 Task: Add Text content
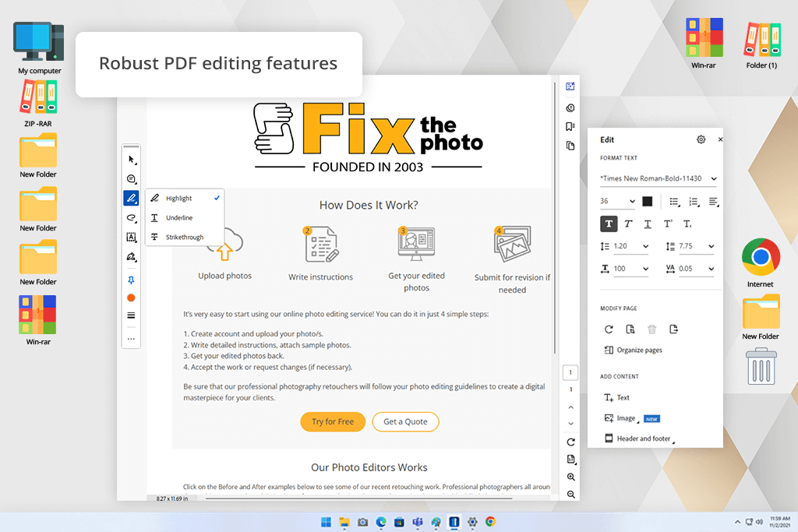coord(617,398)
